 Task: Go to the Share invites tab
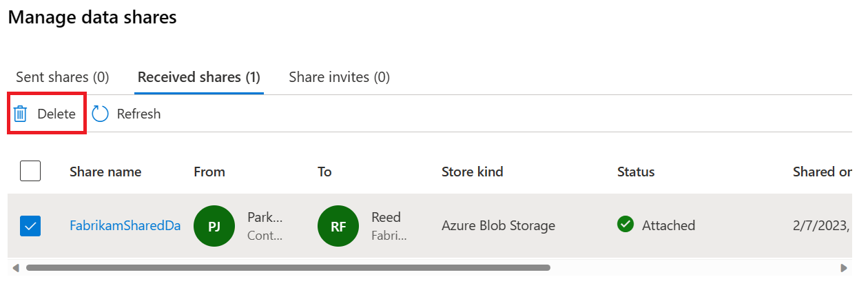click(x=339, y=77)
